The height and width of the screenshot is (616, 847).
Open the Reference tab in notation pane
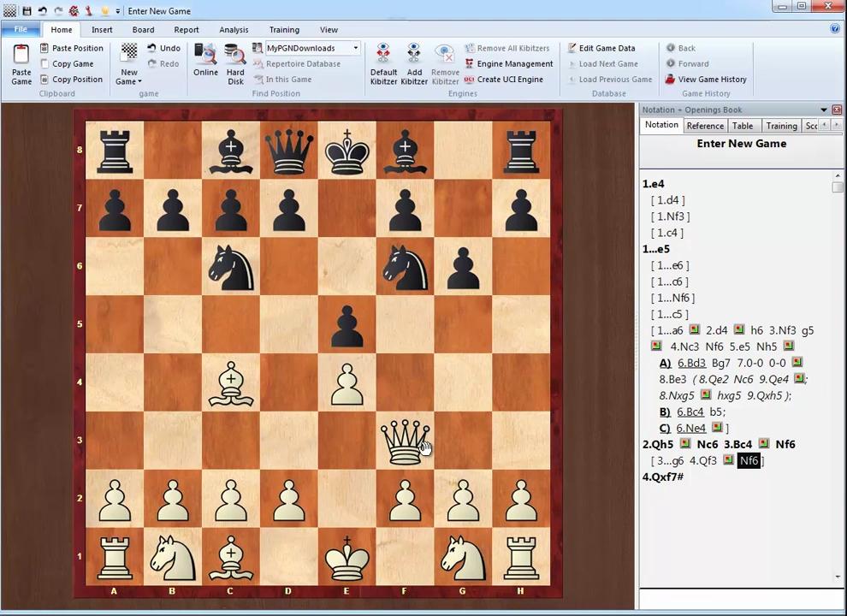(x=705, y=126)
